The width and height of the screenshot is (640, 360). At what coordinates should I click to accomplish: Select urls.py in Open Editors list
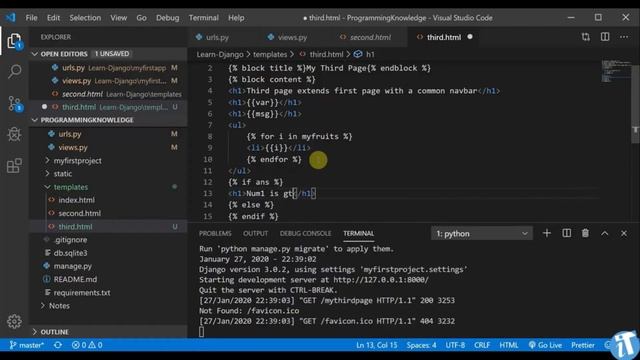coord(108,68)
